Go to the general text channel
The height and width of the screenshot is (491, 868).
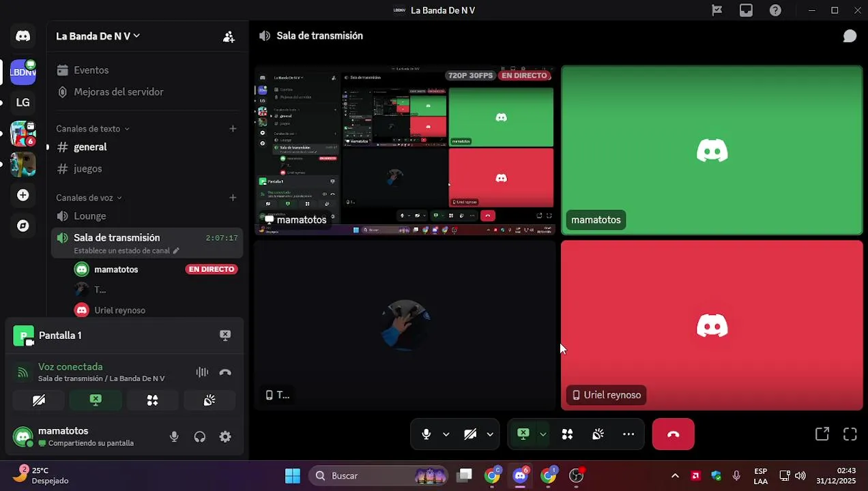(147, 147)
